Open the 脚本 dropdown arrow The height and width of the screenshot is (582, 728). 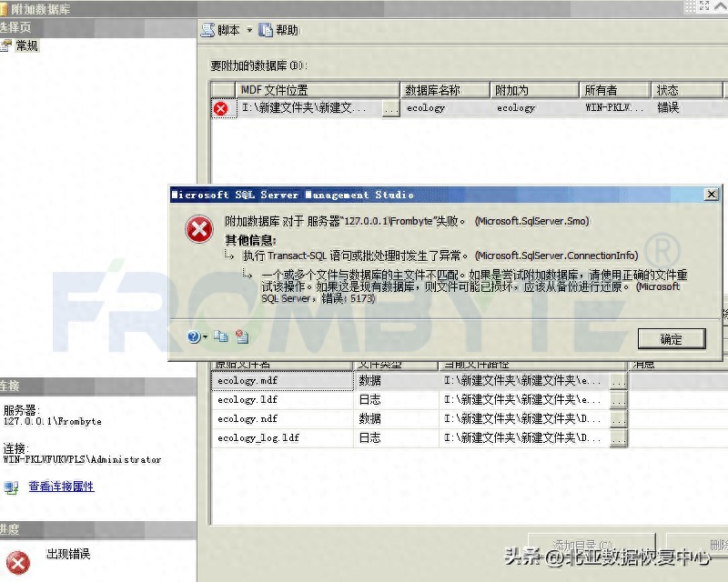pyautogui.click(x=249, y=30)
